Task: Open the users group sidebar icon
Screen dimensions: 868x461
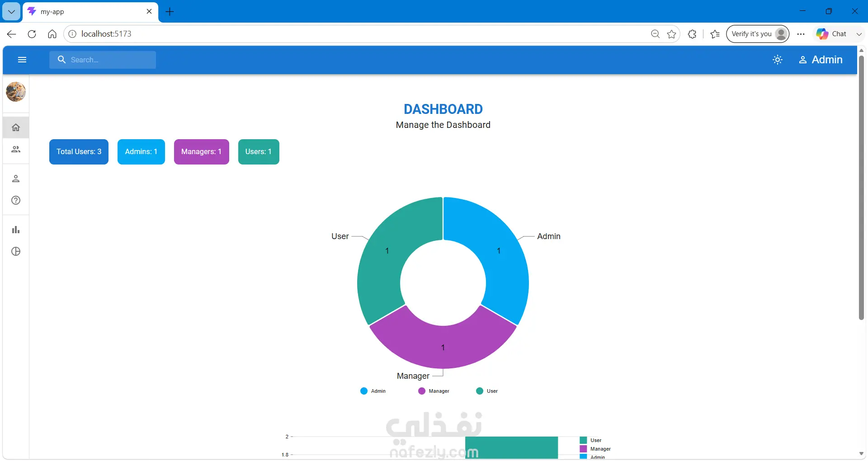Action: [16, 149]
